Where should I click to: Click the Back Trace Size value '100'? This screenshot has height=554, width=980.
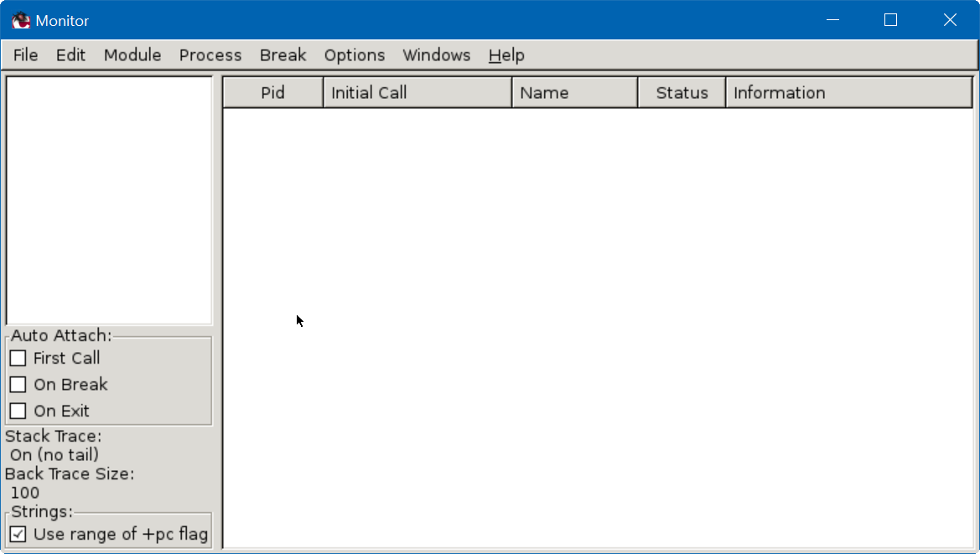[25, 493]
